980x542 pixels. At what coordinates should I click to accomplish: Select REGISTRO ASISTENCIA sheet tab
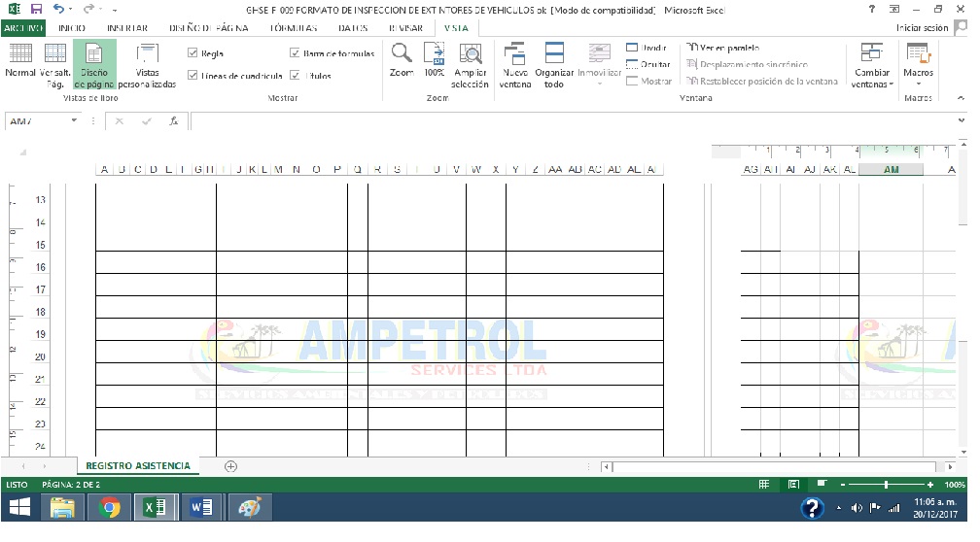[x=137, y=466]
